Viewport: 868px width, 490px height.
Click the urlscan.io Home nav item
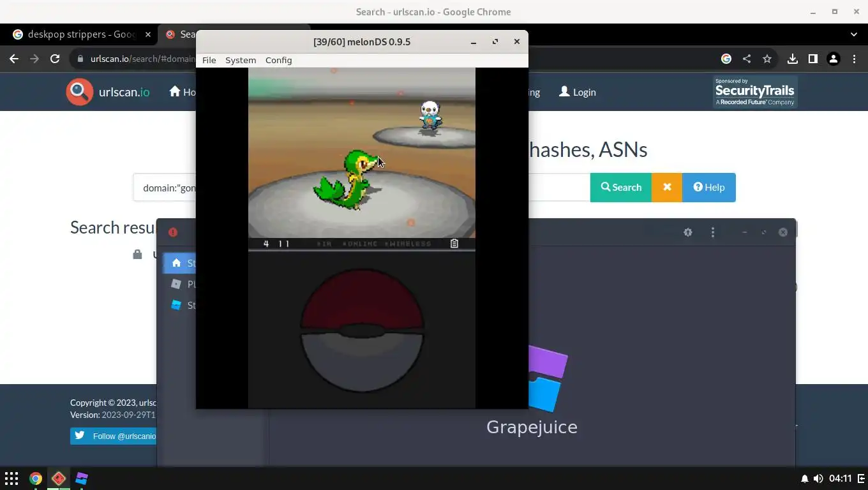[x=183, y=92]
